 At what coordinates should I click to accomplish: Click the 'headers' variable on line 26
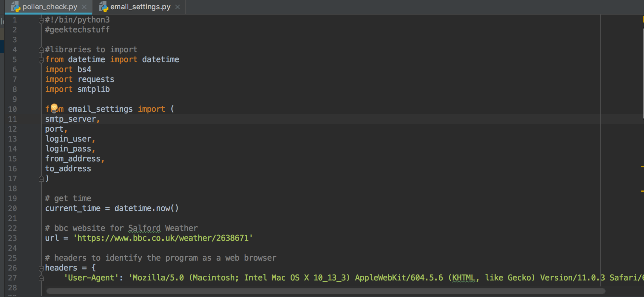pyautogui.click(x=61, y=268)
